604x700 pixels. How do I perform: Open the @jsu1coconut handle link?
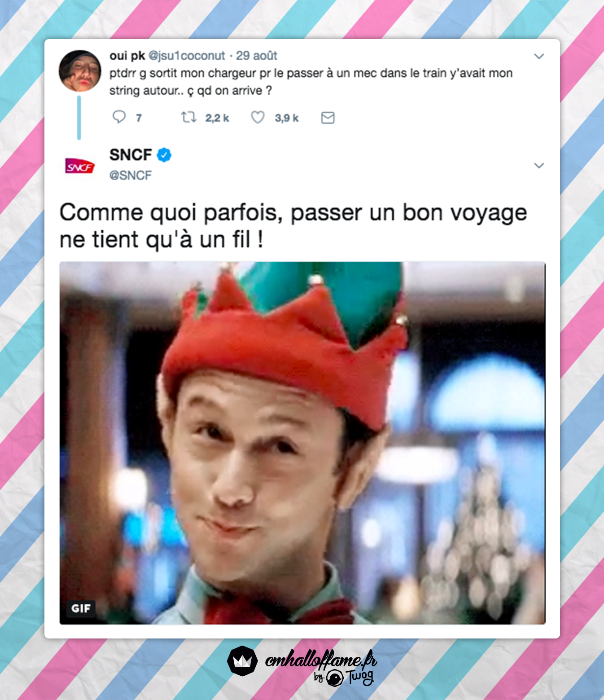coord(187,56)
